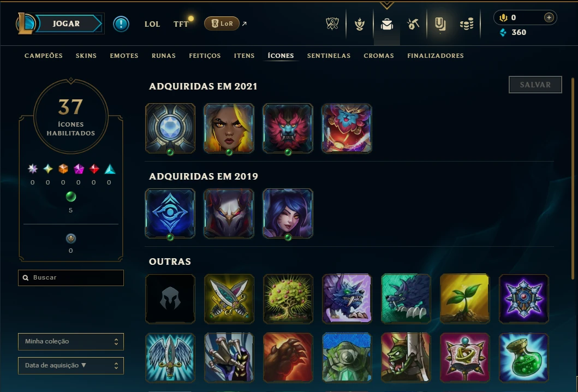Screen dimensions: 578x392
Task: Filter by the red gem rarity
Action: tap(94, 169)
